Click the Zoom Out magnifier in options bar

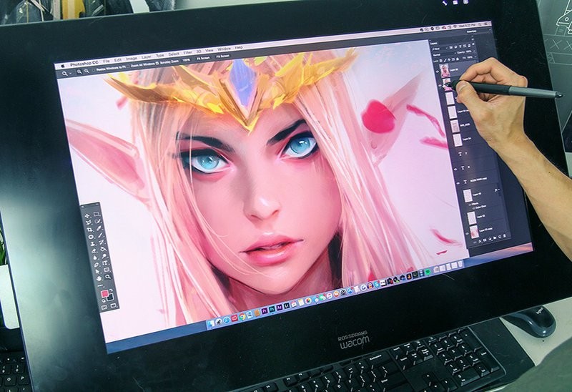[x=87, y=71]
